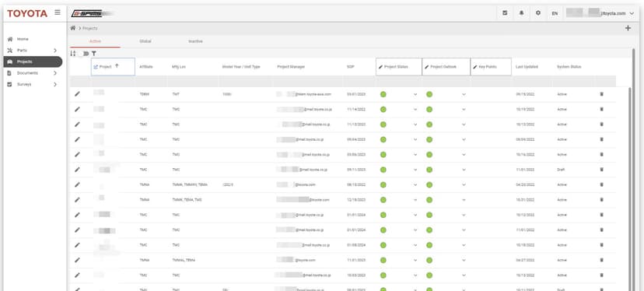
Task: Open settings gear in top bar
Action: click(x=538, y=13)
